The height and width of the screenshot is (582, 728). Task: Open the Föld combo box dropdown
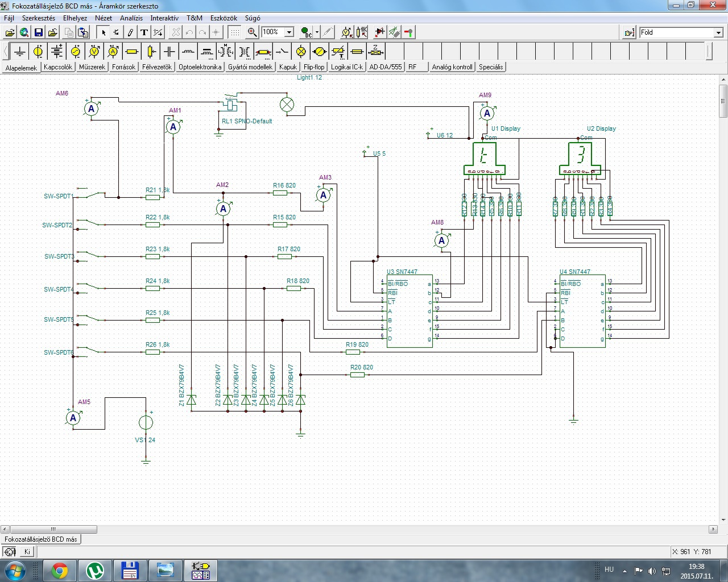pos(718,32)
